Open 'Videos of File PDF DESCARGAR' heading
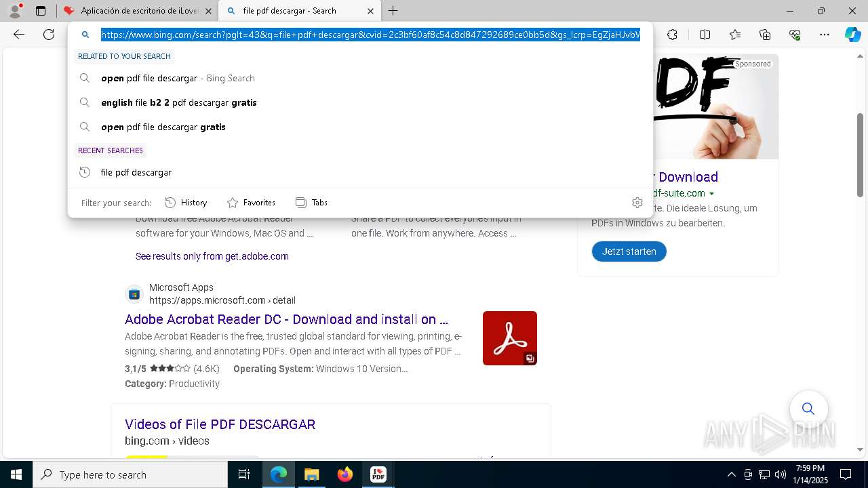The image size is (868, 488). click(220, 424)
